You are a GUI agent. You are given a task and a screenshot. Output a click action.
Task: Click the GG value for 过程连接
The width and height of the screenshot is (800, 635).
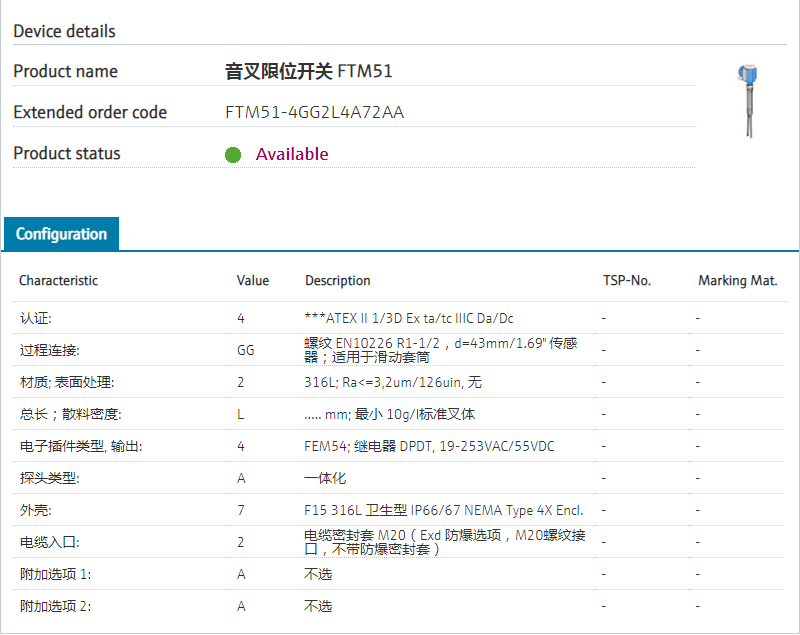pyautogui.click(x=245, y=350)
